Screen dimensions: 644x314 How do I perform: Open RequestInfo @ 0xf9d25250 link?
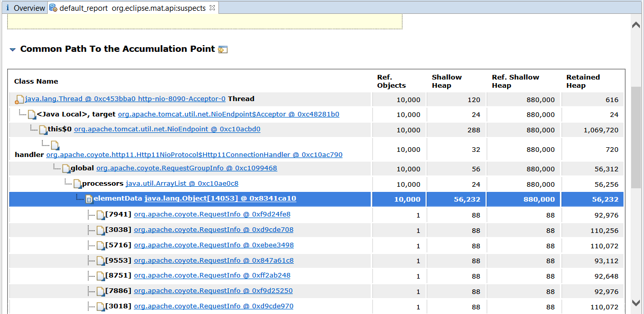(213, 290)
